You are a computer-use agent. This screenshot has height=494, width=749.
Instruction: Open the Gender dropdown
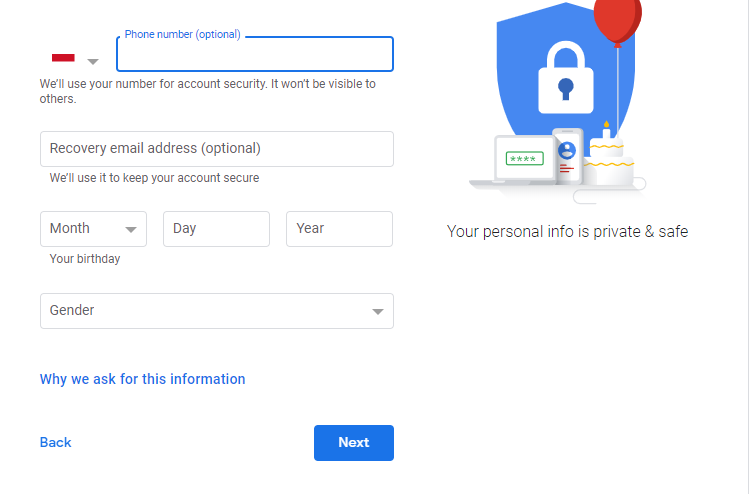pos(217,311)
